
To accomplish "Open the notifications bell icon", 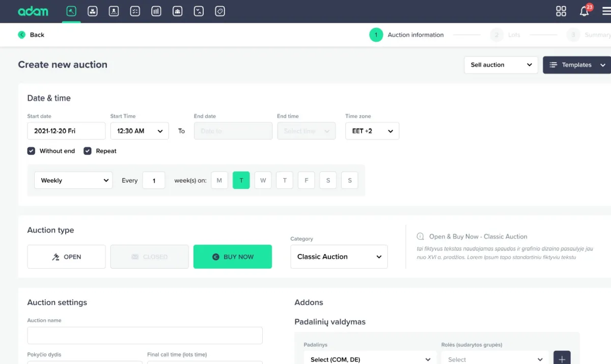I will [x=585, y=11].
